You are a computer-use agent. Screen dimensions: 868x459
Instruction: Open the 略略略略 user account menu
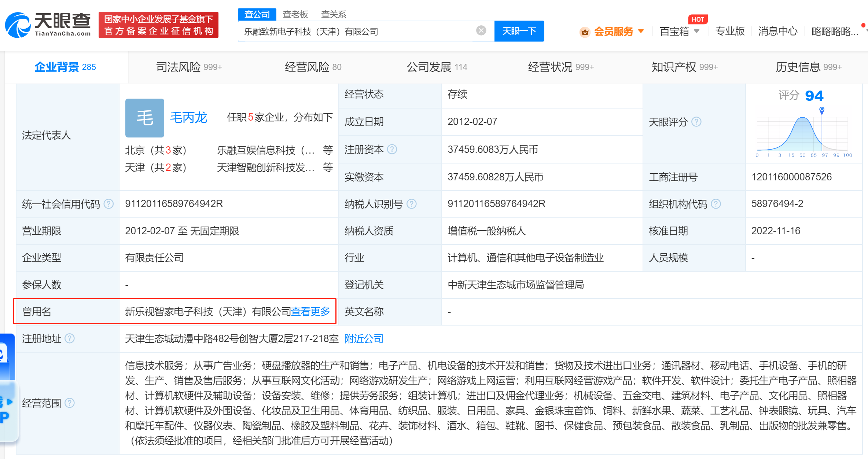(835, 31)
